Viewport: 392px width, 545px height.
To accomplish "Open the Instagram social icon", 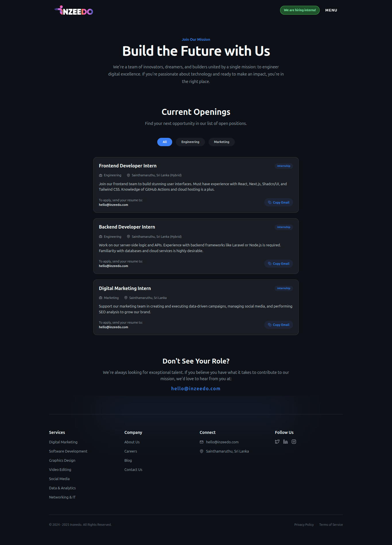I will 294,442.
